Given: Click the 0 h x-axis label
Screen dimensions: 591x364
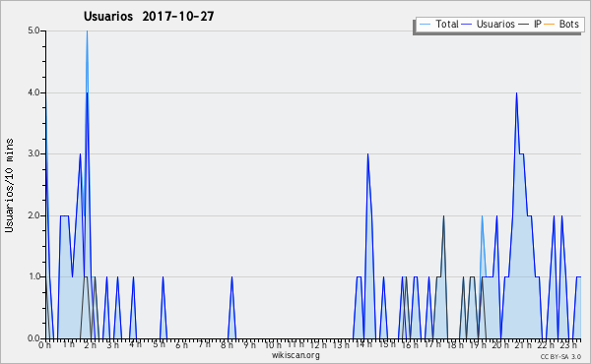Looking at the screenshot, I should tap(45, 344).
